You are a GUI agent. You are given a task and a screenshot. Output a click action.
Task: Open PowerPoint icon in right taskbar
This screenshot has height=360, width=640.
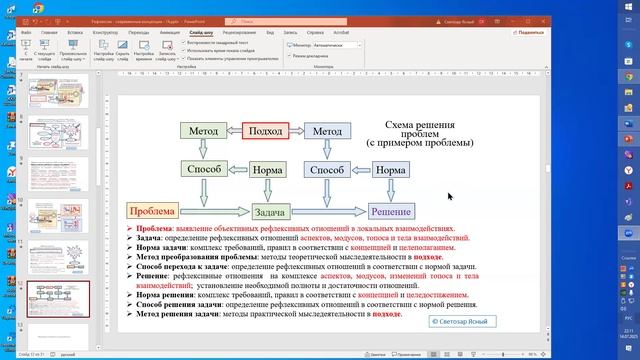(x=629, y=139)
